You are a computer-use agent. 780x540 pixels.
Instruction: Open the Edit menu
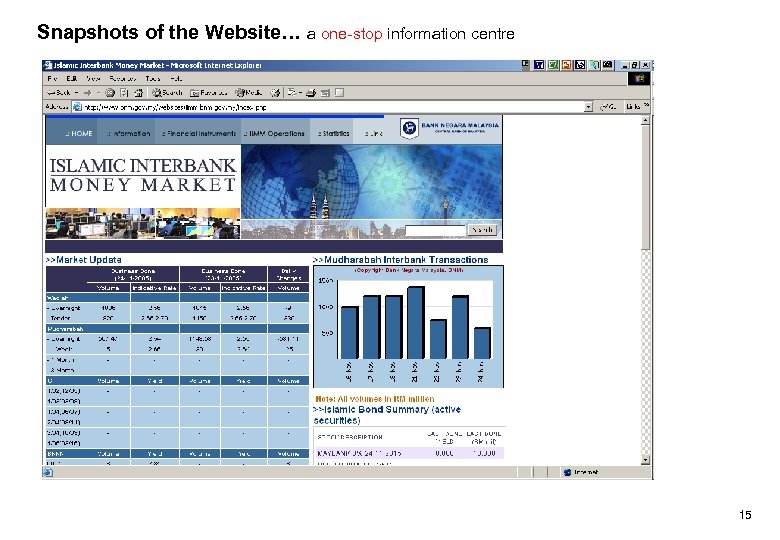click(x=72, y=79)
